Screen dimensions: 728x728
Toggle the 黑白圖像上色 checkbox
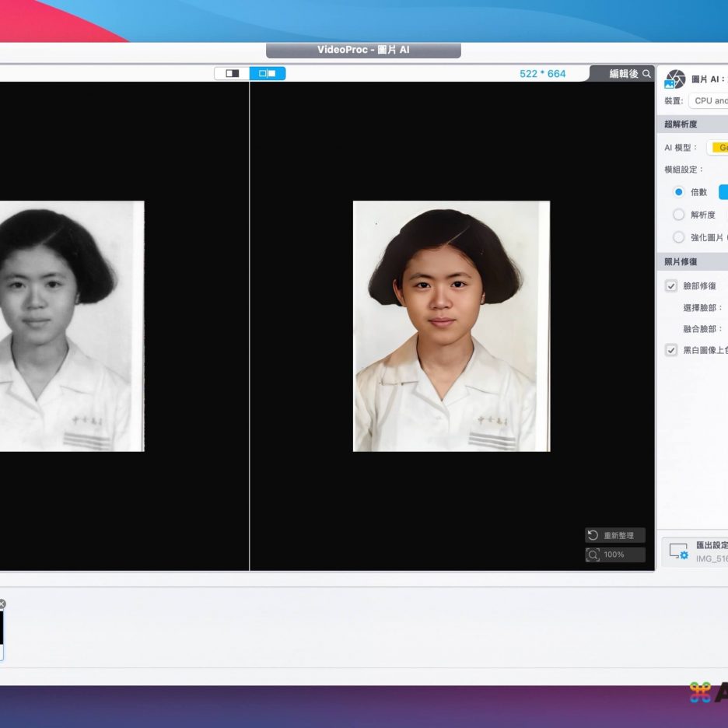[x=671, y=350]
